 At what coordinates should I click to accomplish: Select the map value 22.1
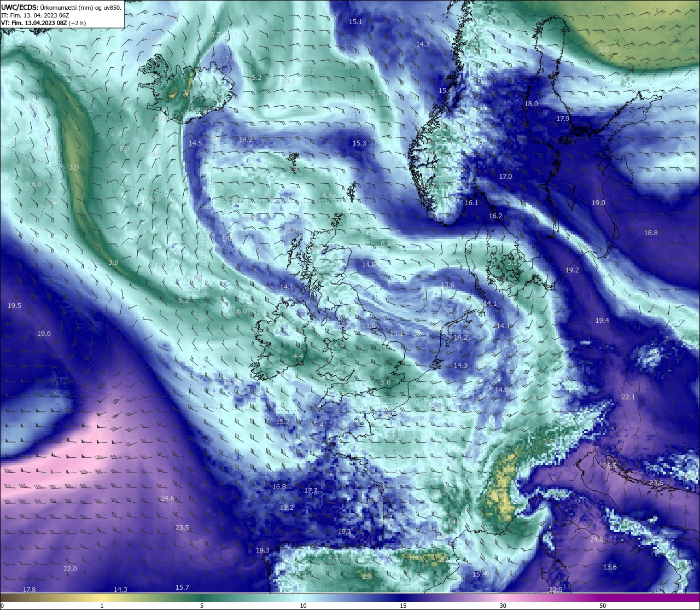point(628,397)
